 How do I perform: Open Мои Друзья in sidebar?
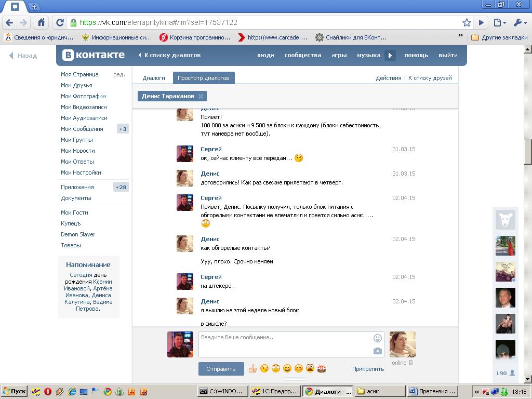(x=76, y=85)
